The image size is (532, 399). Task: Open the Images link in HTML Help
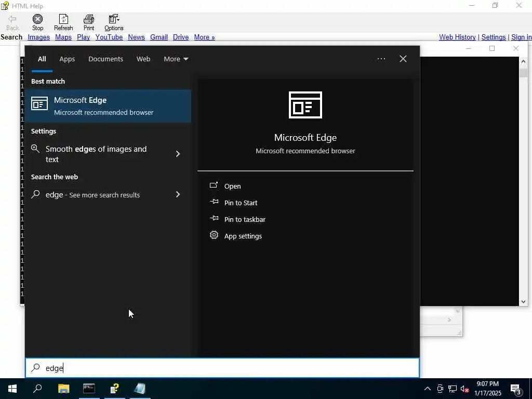pos(38,37)
